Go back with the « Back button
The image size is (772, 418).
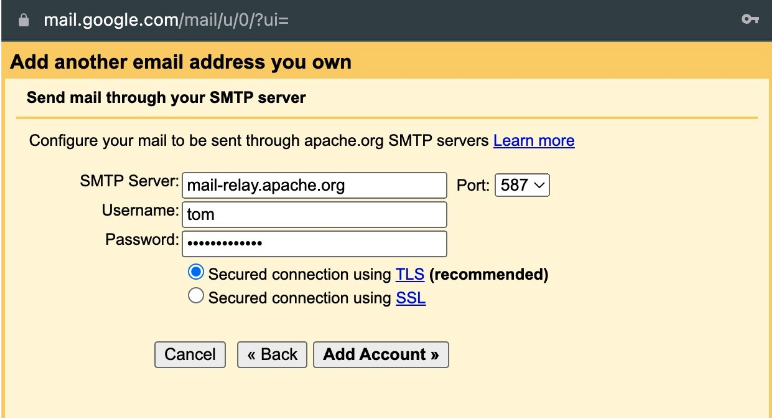tap(272, 354)
